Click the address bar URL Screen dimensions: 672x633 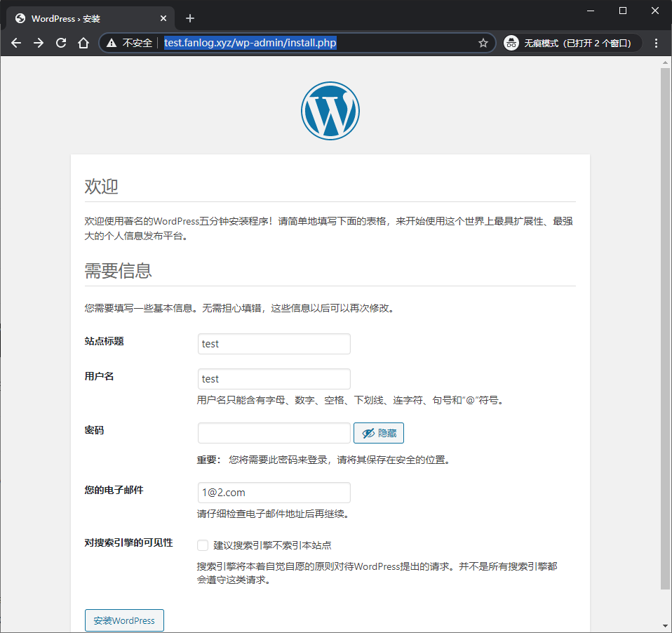[250, 43]
